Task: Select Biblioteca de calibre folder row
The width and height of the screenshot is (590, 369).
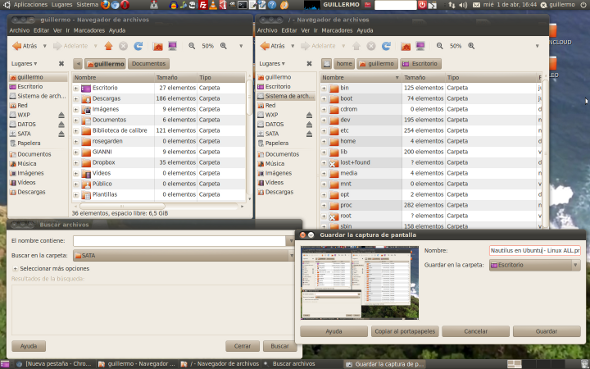Action: tap(159, 131)
